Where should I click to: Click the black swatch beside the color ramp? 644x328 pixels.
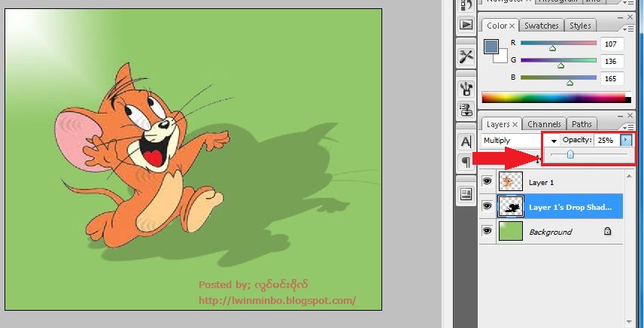(x=628, y=100)
